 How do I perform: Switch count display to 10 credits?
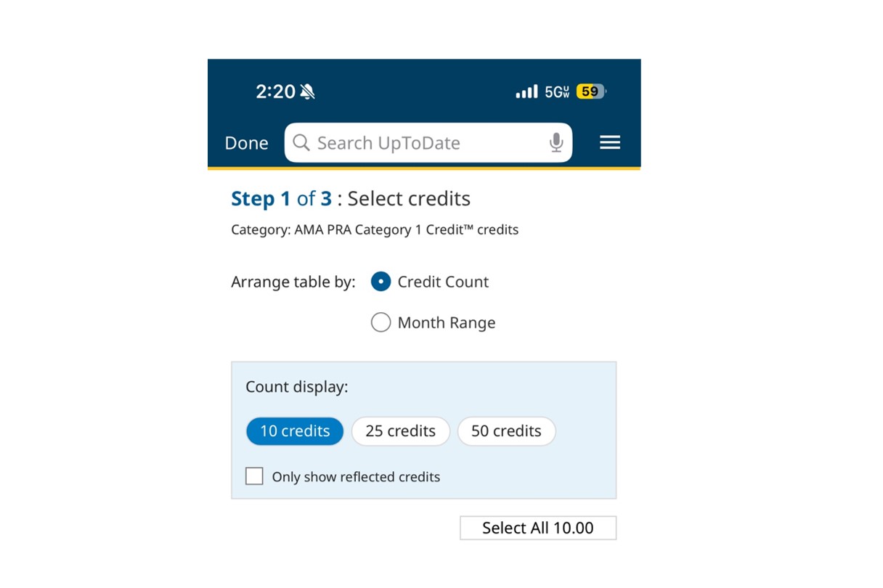click(x=295, y=431)
